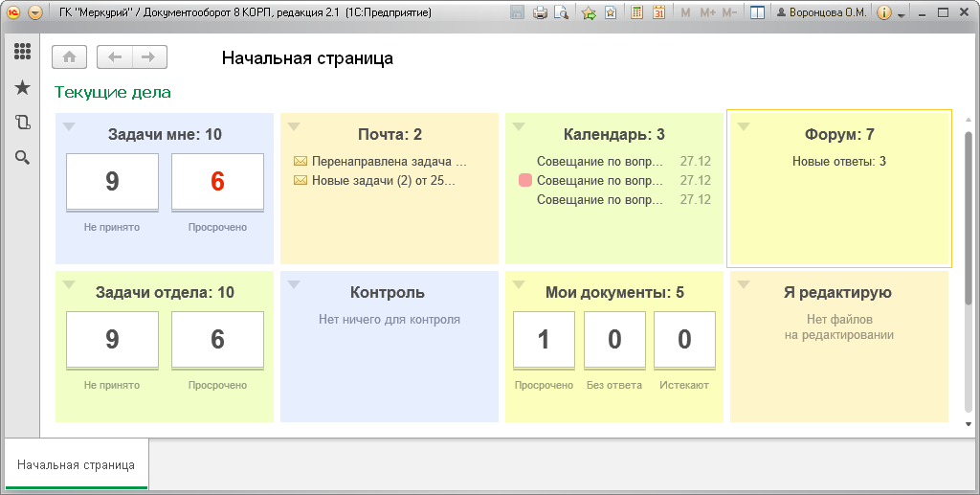Click the M memory button

pos(685,12)
